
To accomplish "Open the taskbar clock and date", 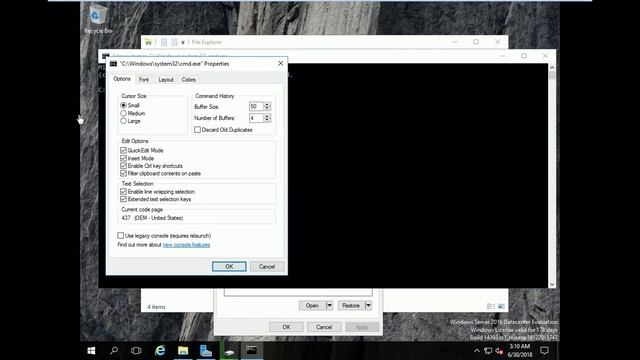I will pos(520,351).
